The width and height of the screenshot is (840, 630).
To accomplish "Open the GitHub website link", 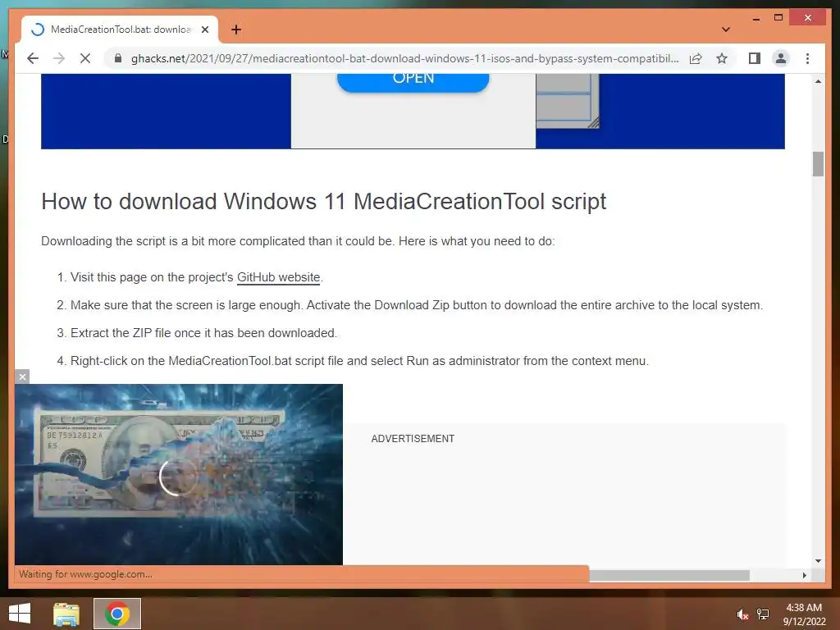I will pyautogui.click(x=278, y=277).
